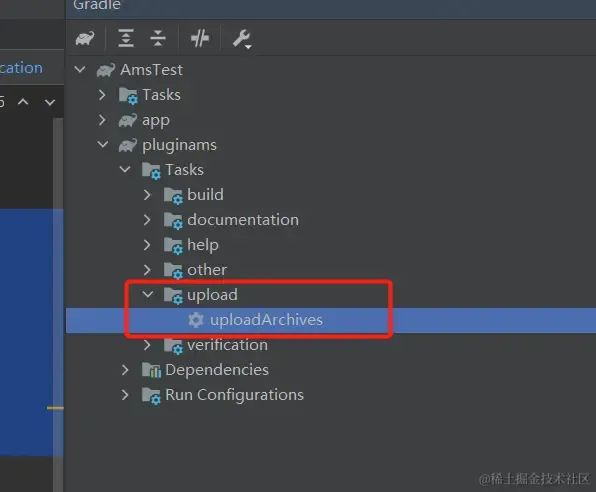Click the top-level Tasks folder icon

[x=128, y=95]
